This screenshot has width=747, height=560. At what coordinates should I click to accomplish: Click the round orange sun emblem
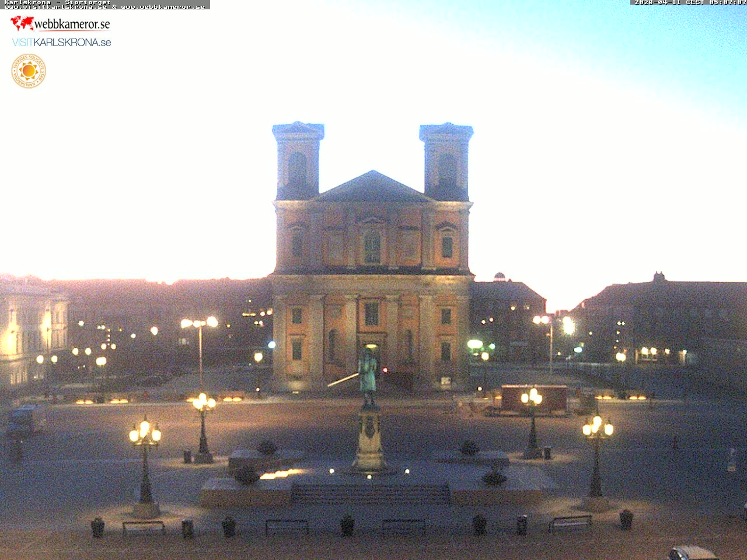click(29, 71)
